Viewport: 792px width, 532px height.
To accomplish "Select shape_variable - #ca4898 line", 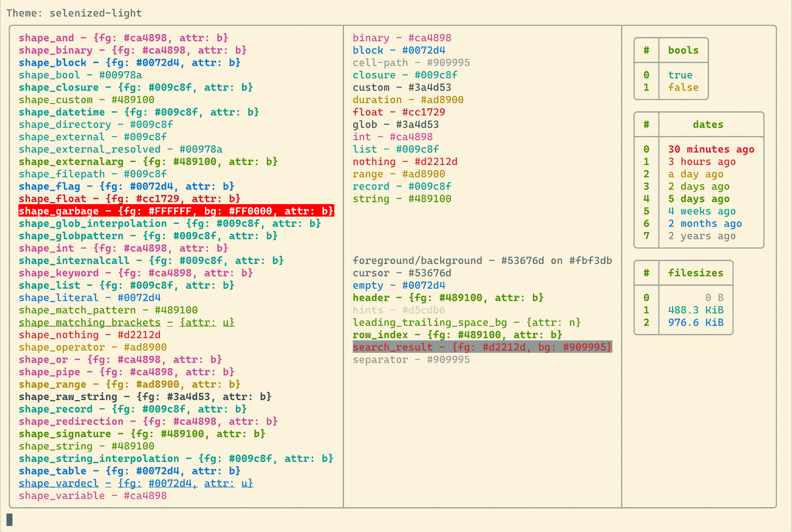I will tap(93, 496).
